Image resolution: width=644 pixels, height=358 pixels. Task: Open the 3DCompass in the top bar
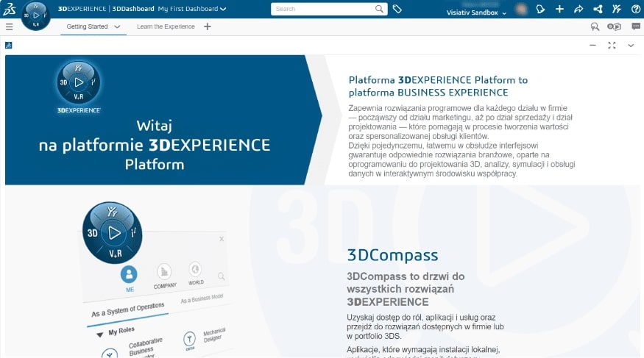click(x=36, y=15)
